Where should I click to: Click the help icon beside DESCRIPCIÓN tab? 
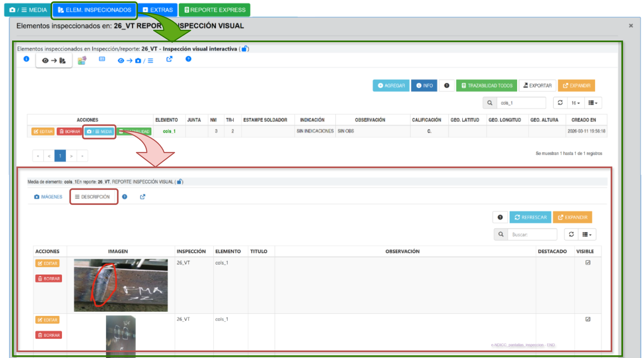(x=124, y=197)
